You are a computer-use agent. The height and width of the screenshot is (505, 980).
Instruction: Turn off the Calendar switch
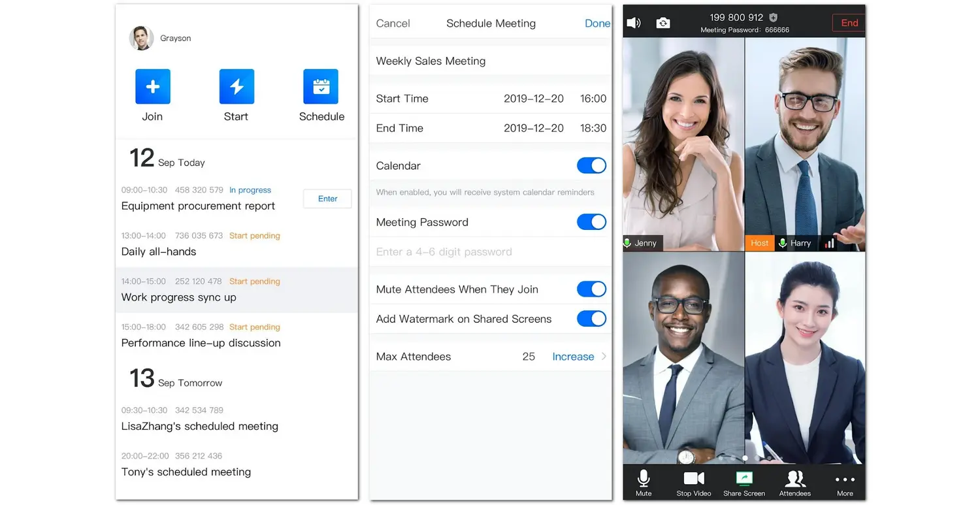[x=591, y=165]
